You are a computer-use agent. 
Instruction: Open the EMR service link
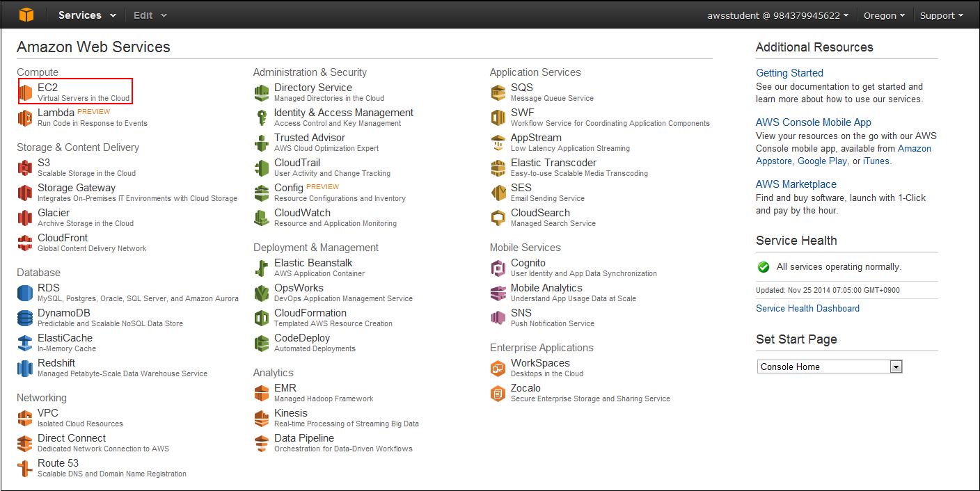coord(285,388)
